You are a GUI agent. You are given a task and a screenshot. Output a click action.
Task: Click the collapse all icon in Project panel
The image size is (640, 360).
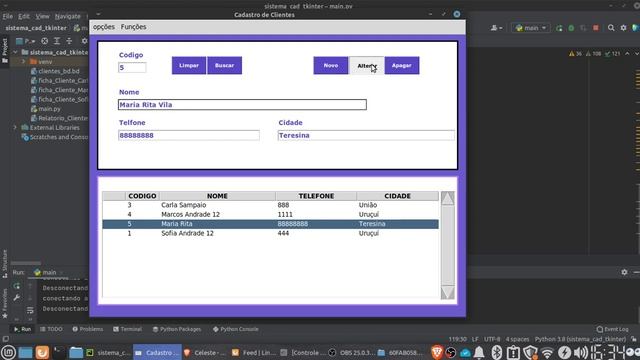point(69,41)
